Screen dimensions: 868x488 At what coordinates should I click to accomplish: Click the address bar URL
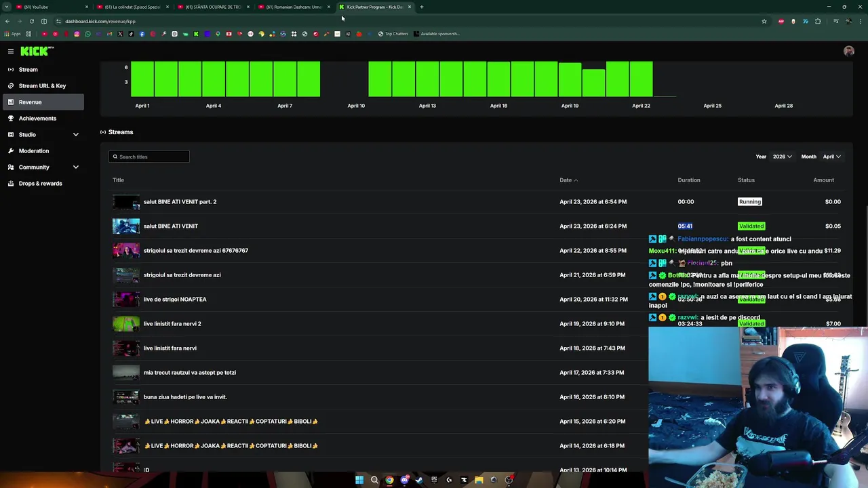click(100, 21)
